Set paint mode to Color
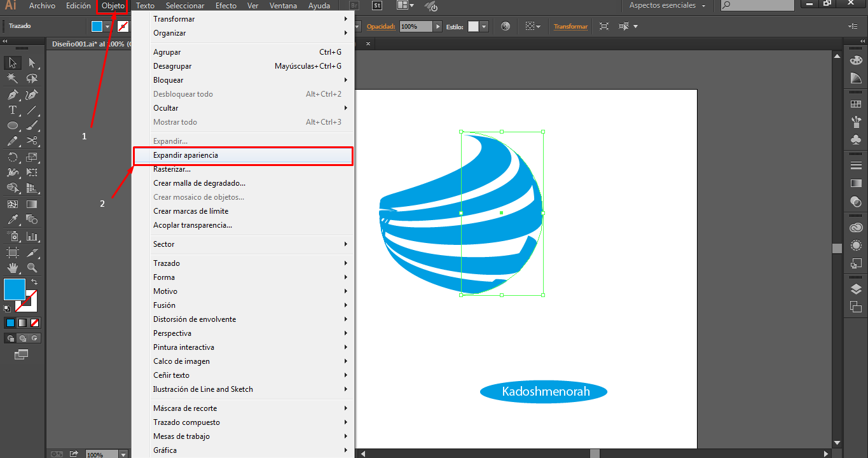868x458 pixels. (x=10, y=323)
